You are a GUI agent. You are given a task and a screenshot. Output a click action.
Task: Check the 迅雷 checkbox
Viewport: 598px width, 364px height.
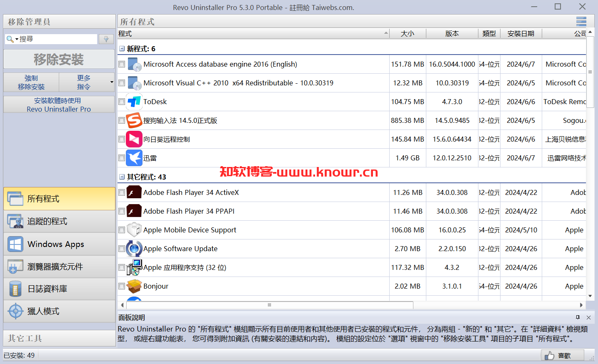coord(122,158)
